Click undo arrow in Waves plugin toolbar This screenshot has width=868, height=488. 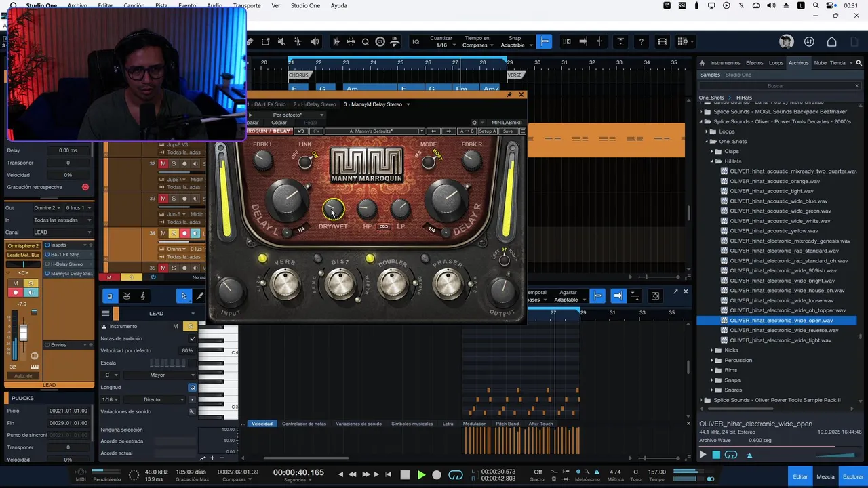coord(301,131)
